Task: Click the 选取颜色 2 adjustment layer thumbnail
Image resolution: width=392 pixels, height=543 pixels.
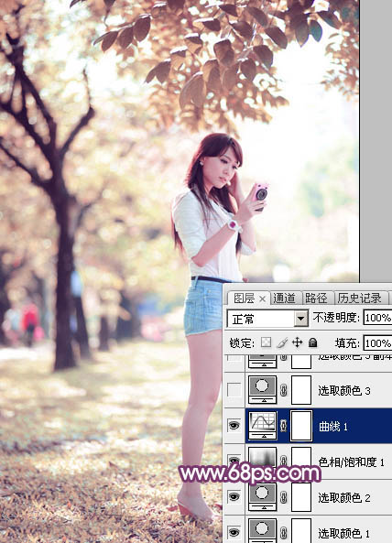Action: pos(263,497)
